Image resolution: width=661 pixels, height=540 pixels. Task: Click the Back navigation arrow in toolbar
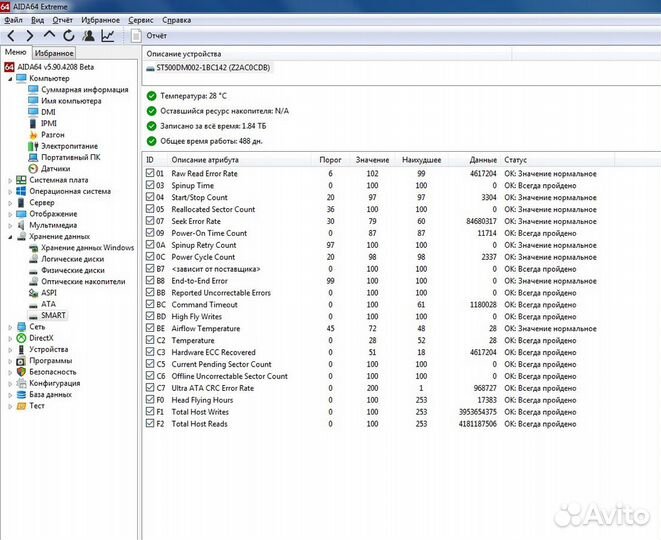12,35
